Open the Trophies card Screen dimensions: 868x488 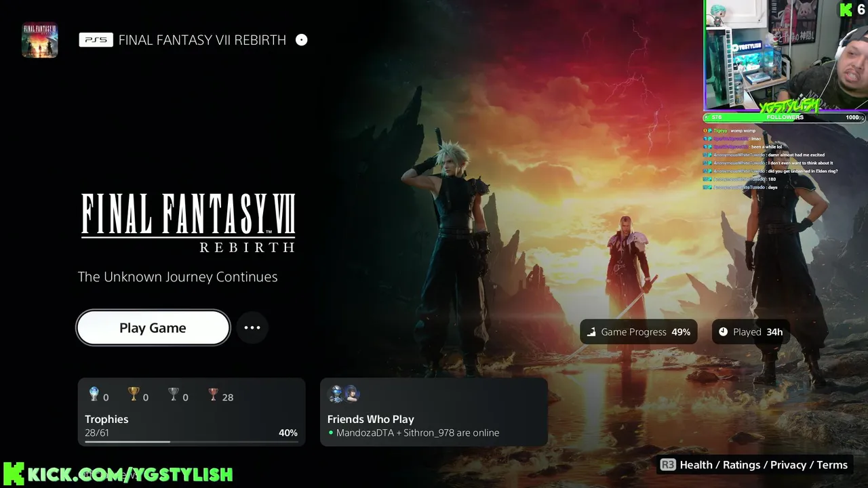pos(192,412)
